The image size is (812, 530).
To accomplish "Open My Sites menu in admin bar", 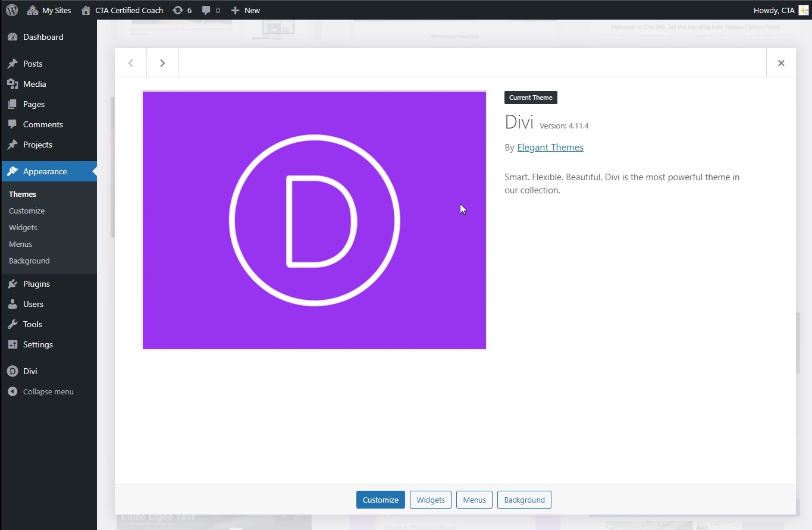I will pyautogui.click(x=49, y=10).
